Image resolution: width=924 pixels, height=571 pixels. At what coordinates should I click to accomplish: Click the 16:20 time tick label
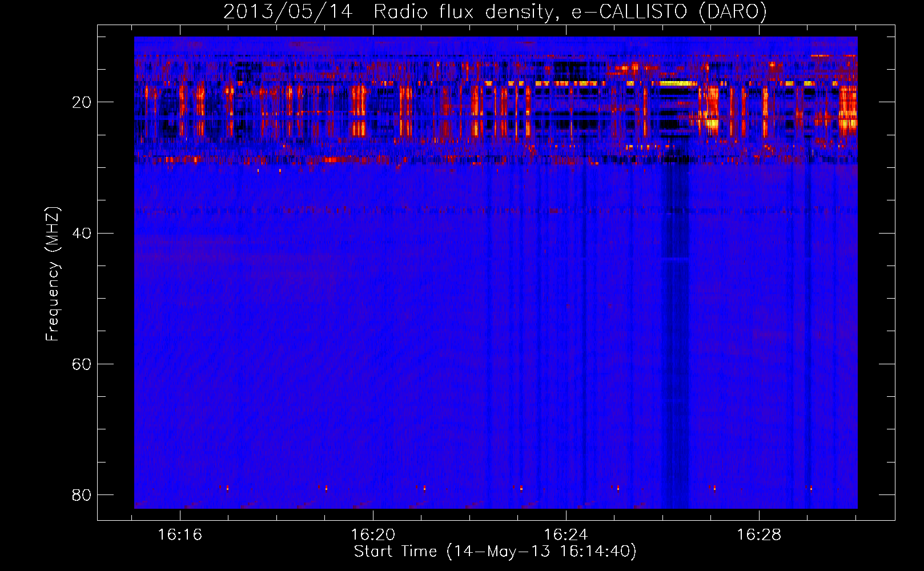[x=373, y=535]
